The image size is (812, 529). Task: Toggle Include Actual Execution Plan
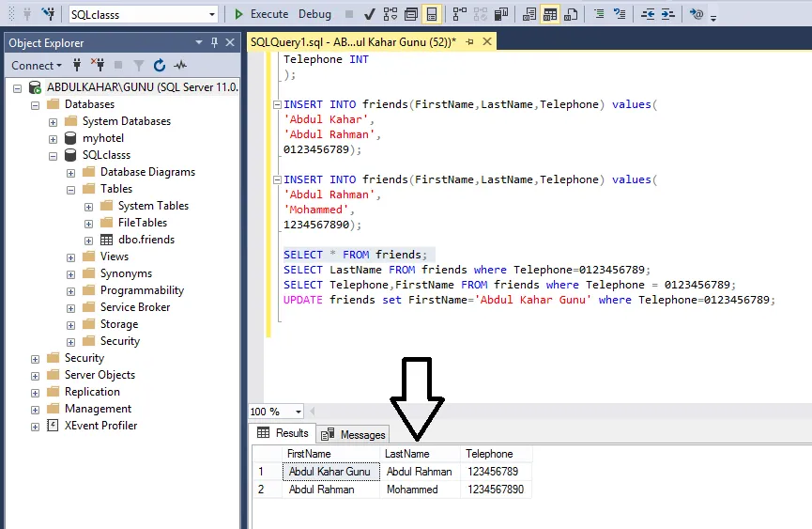459,14
